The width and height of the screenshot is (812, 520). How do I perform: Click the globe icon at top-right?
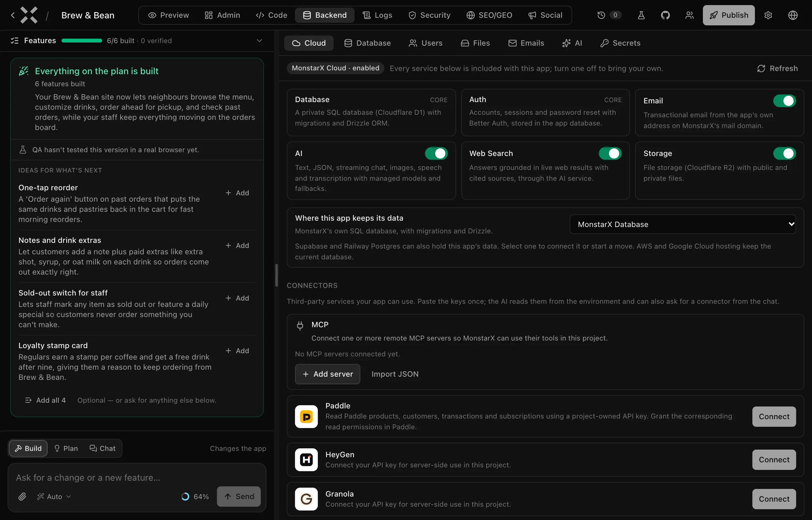tap(793, 15)
